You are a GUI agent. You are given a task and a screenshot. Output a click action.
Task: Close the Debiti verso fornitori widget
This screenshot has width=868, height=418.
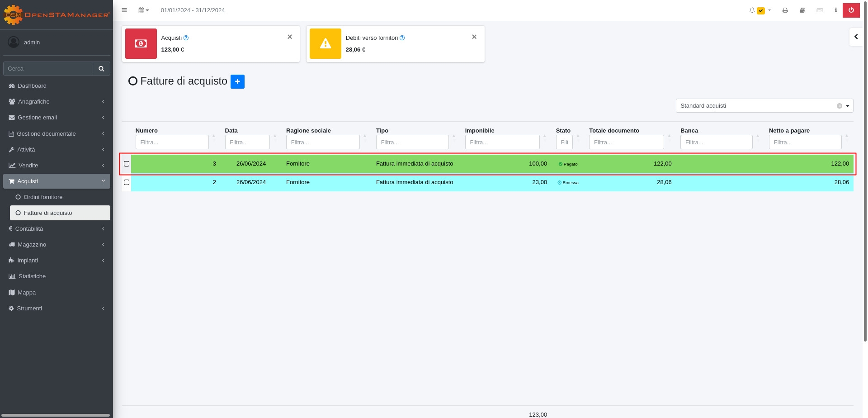[474, 37]
